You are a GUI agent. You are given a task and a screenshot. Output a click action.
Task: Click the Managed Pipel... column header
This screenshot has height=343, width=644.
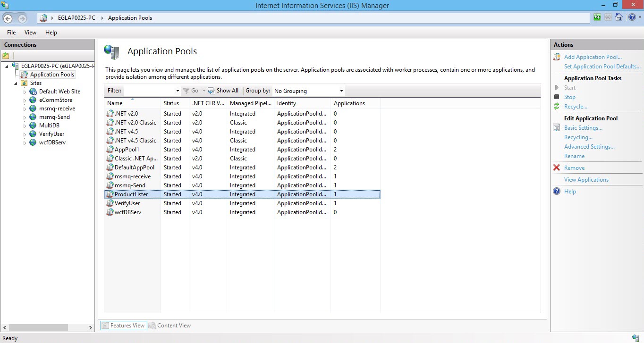click(x=250, y=103)
